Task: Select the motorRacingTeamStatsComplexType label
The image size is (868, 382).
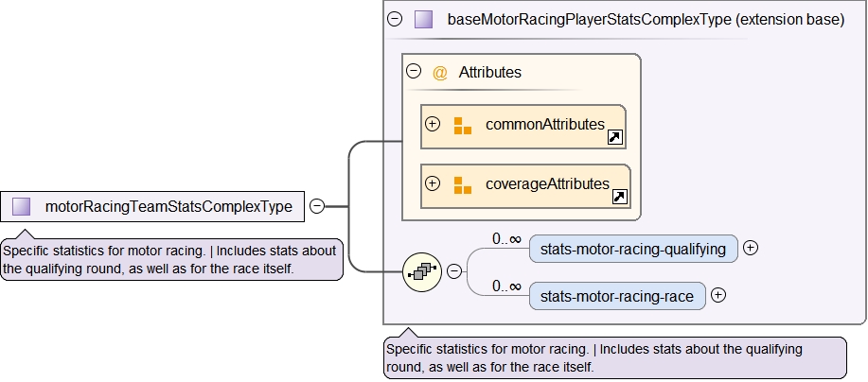Action: tap(168, 206)
